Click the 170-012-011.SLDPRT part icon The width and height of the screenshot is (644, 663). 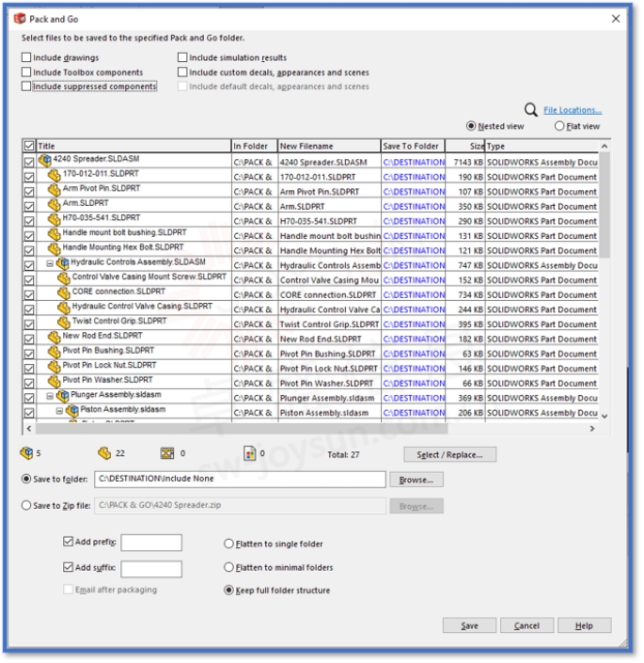[55, 175]
